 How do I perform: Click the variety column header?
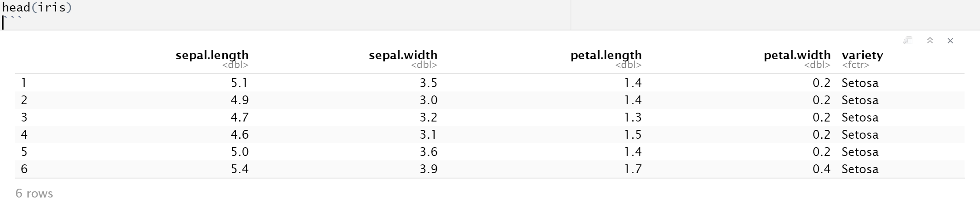[x=862, y=55]
